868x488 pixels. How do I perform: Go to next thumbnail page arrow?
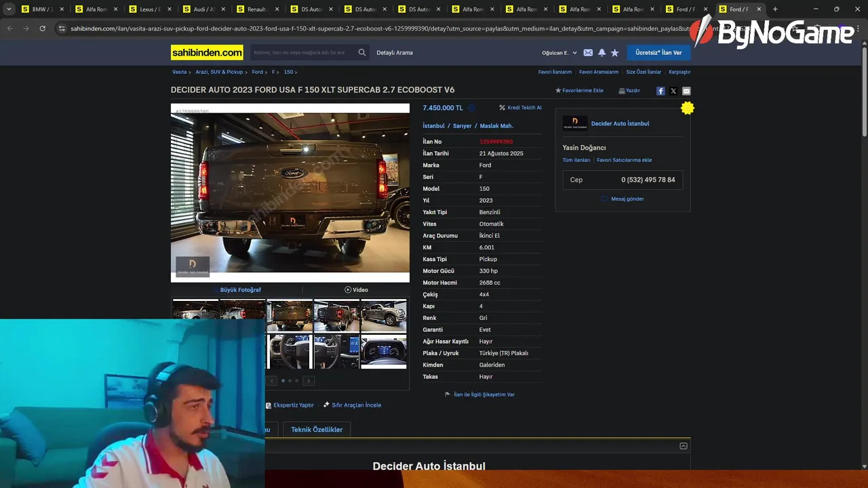(x=309, y=381)
